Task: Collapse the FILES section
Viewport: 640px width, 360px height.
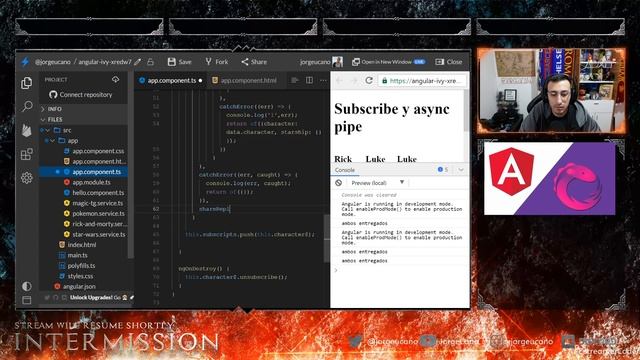Action: [x=84, y=120]
